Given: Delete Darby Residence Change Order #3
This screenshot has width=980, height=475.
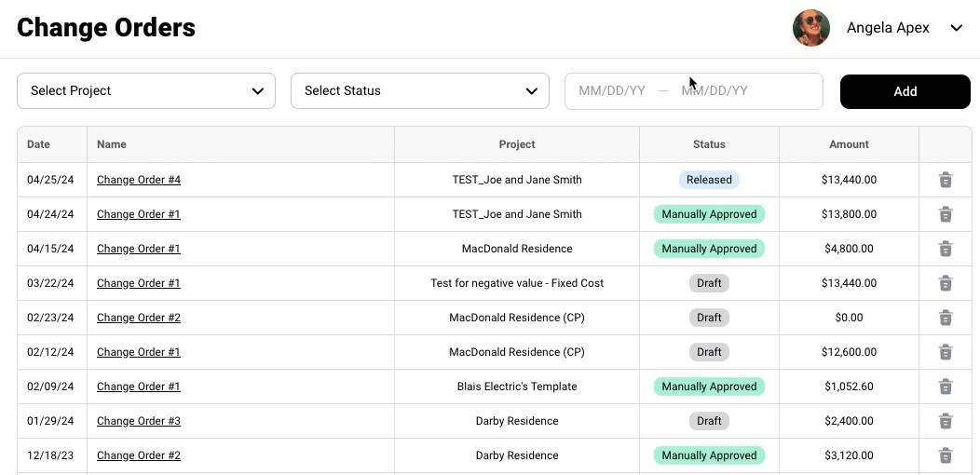Looking at the screenshot, I should click(946, 421).
